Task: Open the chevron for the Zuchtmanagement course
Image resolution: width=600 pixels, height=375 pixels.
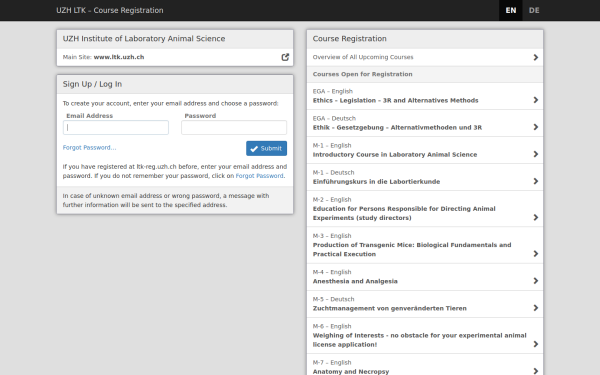Action: 536,308
